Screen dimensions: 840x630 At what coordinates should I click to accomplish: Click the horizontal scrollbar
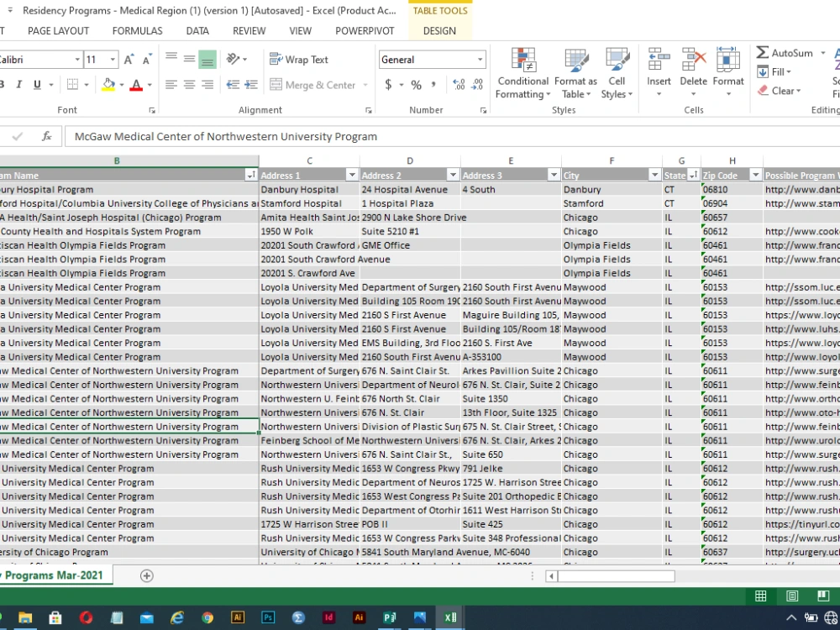(616, 576)
